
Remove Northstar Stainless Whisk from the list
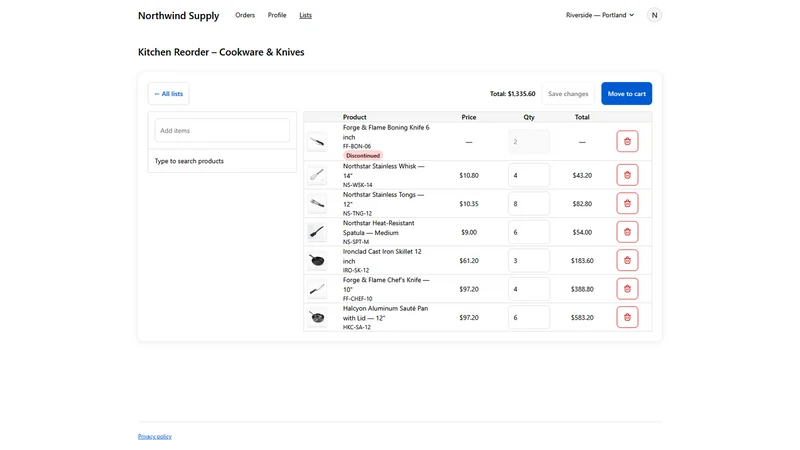(627, 175)
